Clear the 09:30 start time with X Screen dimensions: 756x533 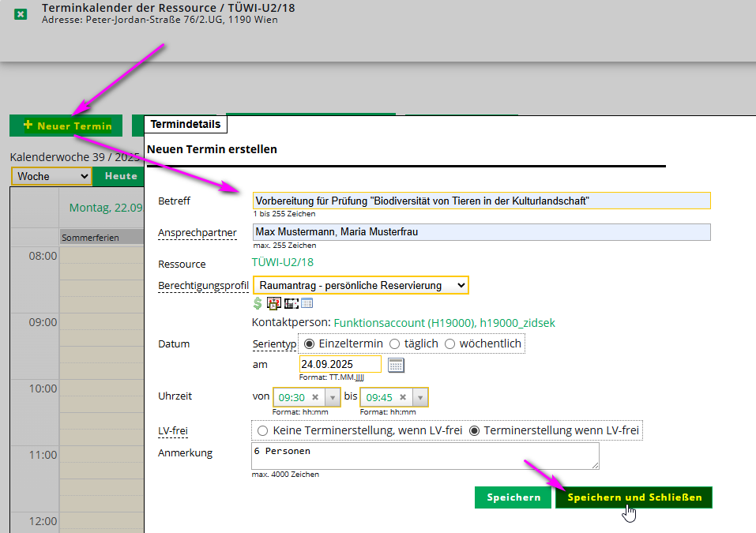click(314, 397)
